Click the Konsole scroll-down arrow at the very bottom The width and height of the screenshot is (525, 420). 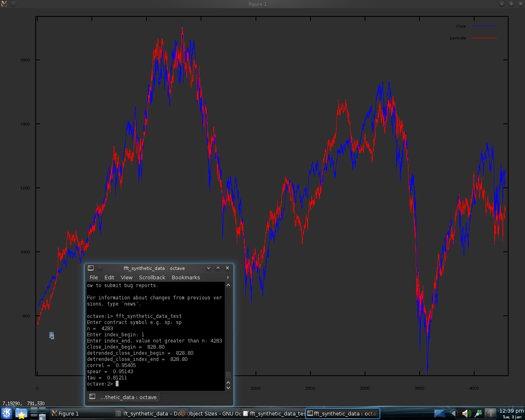228,388
